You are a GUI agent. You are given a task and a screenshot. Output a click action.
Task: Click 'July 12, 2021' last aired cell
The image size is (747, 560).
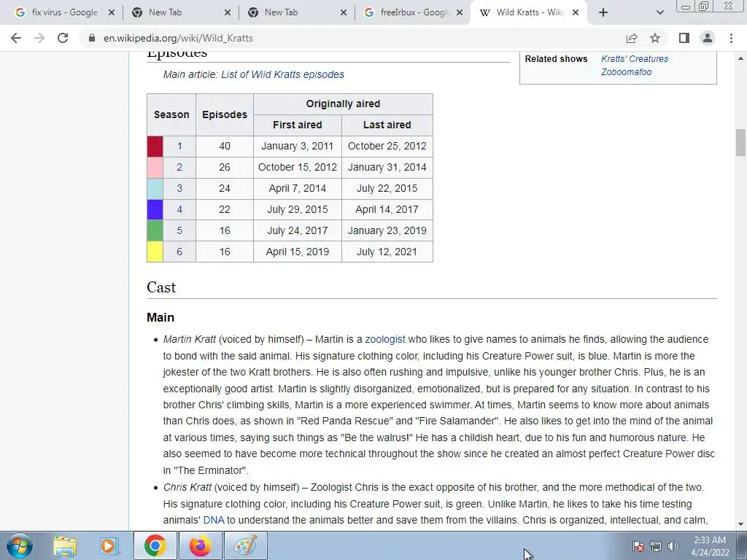[x=387, y=252]
